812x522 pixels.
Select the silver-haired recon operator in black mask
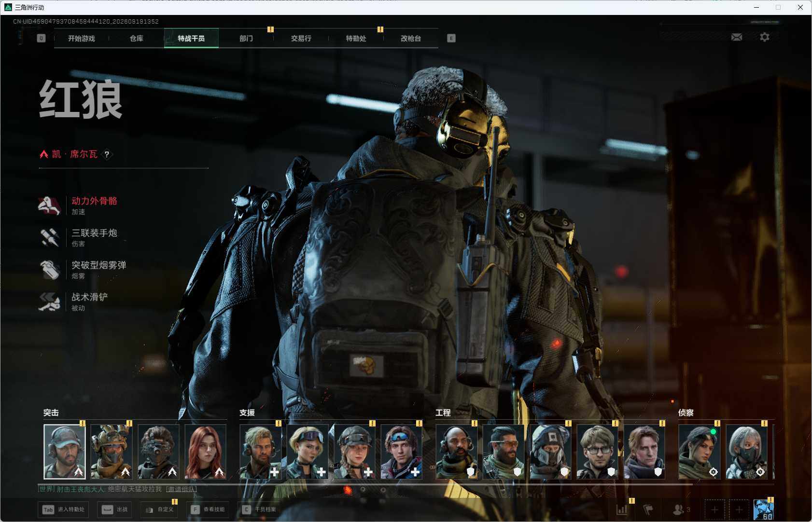747,452
